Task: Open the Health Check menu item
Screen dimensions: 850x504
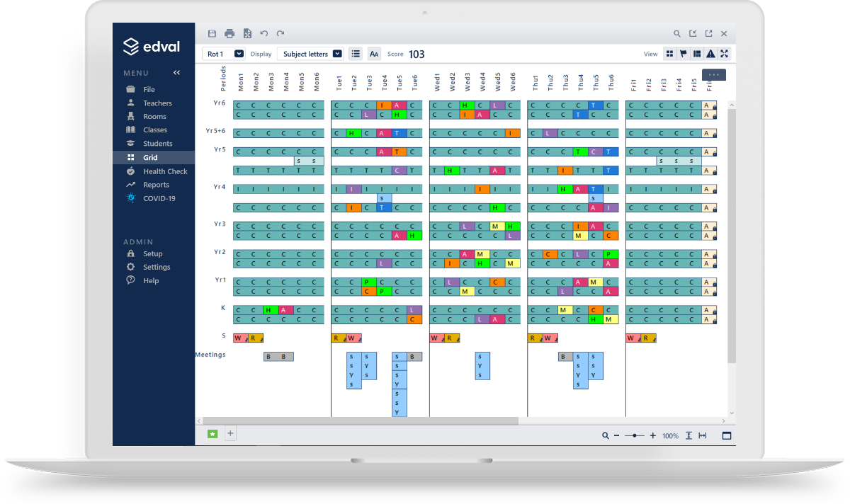Action: [165, 171]
